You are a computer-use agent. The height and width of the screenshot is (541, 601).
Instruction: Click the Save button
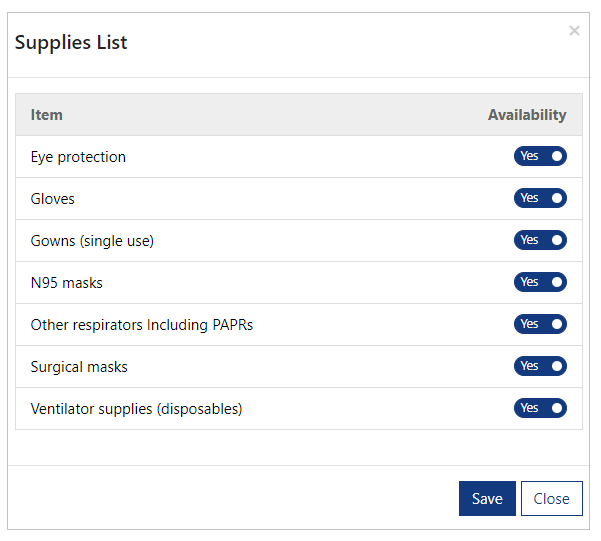click(487, 498)
